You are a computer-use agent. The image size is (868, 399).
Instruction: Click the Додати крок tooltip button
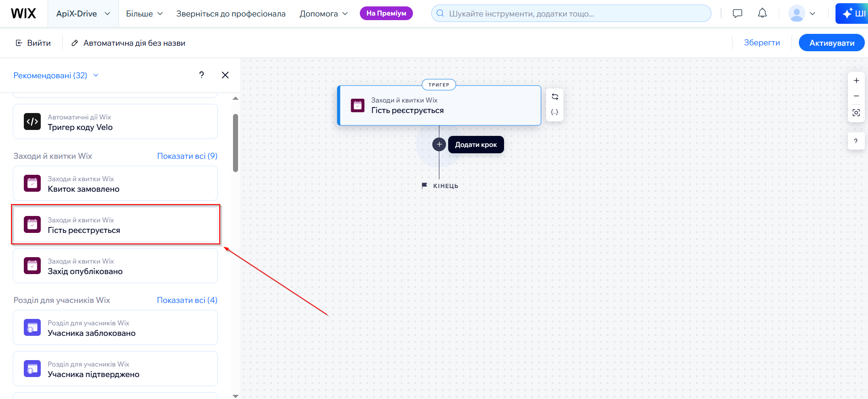pos(476,145)
